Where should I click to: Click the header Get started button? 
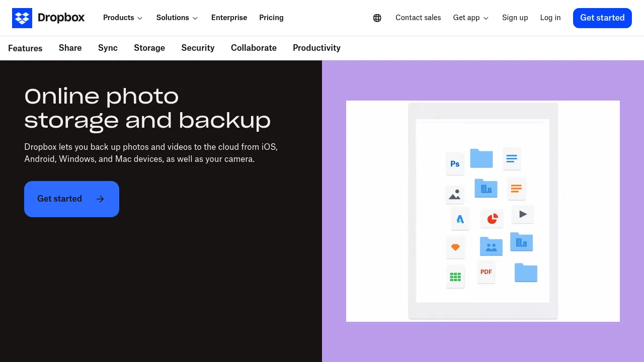[602, 18]
